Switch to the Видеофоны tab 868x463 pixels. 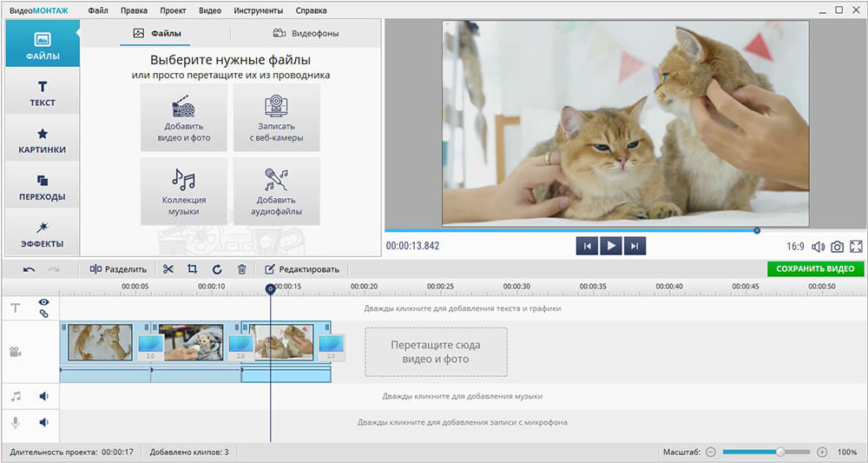[x=306, y=34]
